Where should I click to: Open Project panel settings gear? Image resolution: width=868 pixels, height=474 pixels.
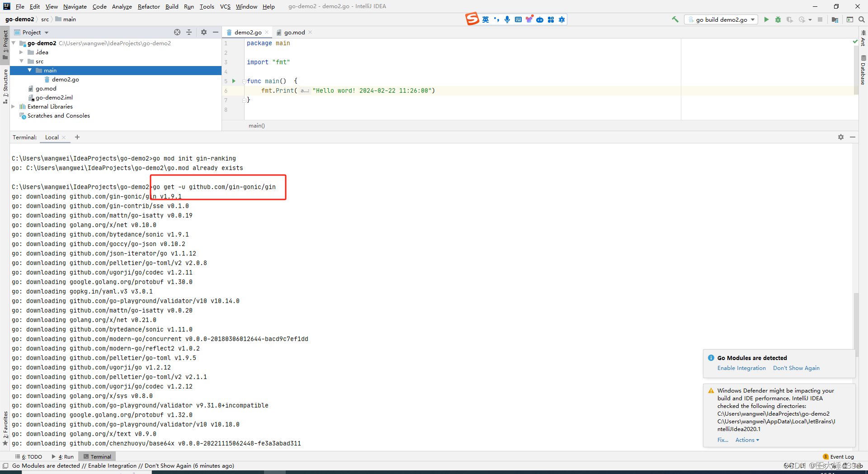click(x=204, y=32)
